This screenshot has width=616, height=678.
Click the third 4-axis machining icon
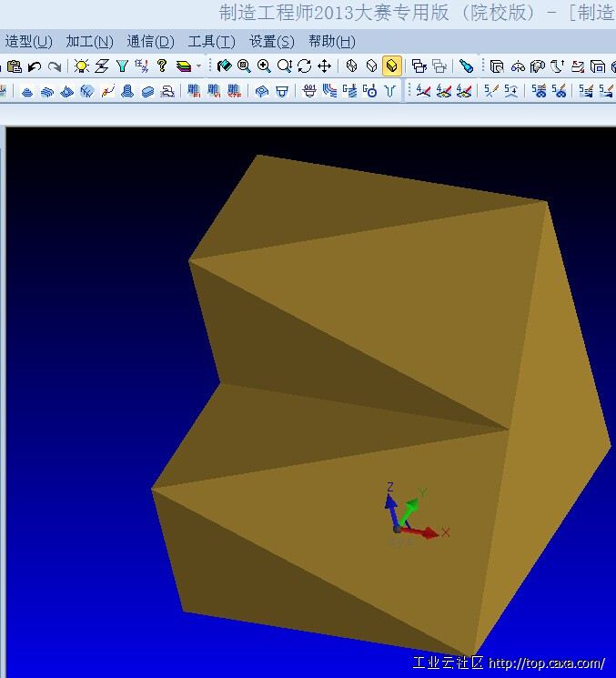coord(464,91)
